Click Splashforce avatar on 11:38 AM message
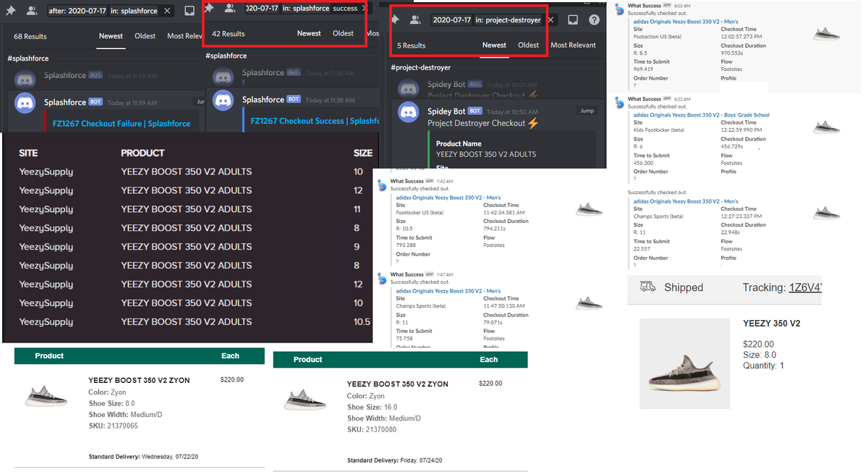Viewport: 868px width, 472px height. (224, 101)
